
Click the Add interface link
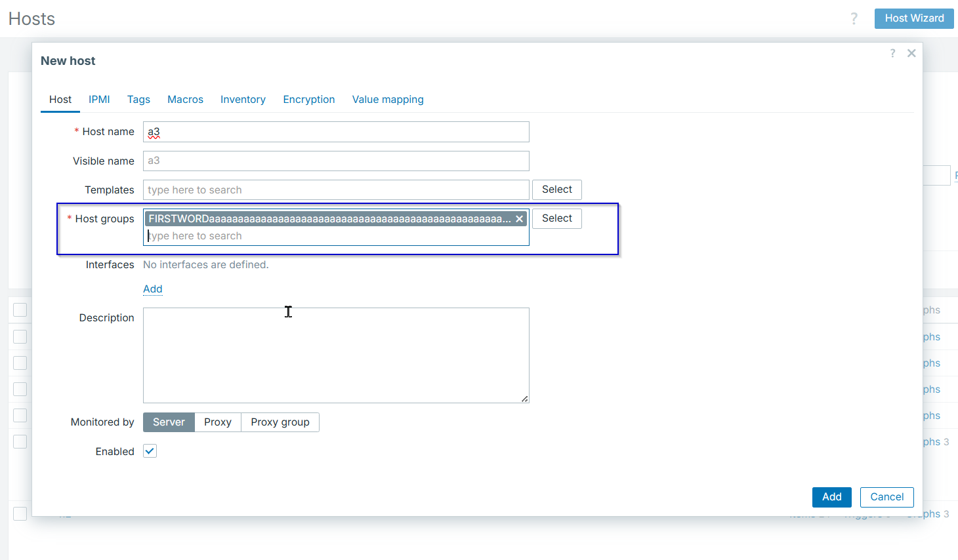[x=152, y=289]
